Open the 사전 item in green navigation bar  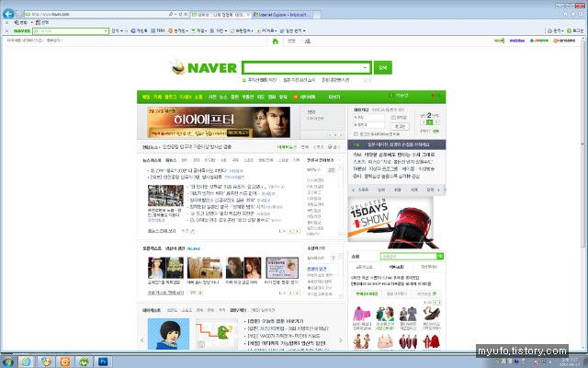(x=212, y=97)
